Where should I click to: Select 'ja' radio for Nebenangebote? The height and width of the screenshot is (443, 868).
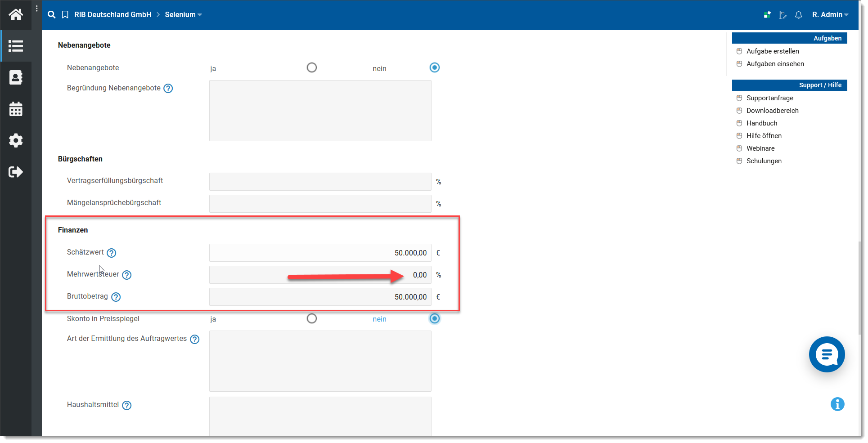point(311,67)
